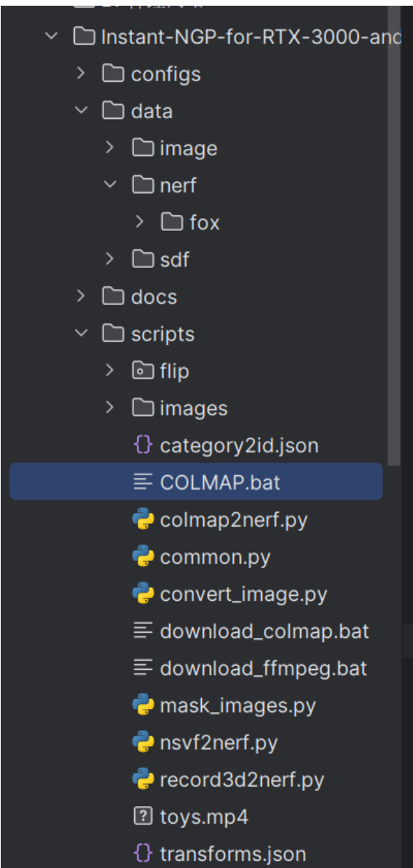413x868 pixels.
Task: Click the Python icon beside mask_images.py
Action: tap(143, 706)
